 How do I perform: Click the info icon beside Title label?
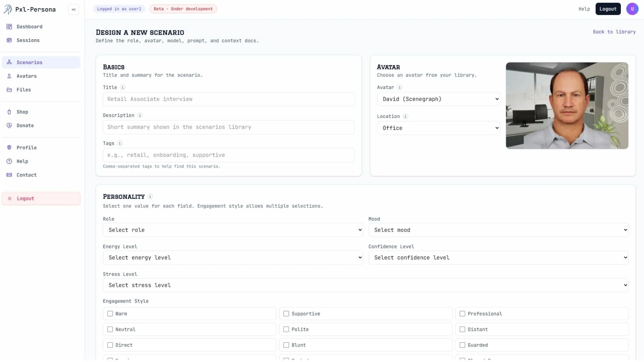(123, 87)
